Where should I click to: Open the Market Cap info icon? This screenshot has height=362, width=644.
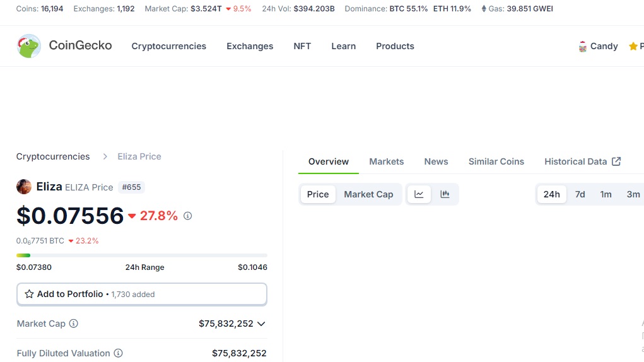[74, 324]
